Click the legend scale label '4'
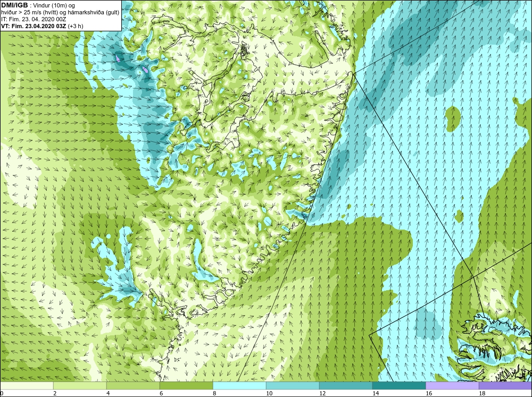This screenshot has width=532, height=397. (x=108, y=393)
